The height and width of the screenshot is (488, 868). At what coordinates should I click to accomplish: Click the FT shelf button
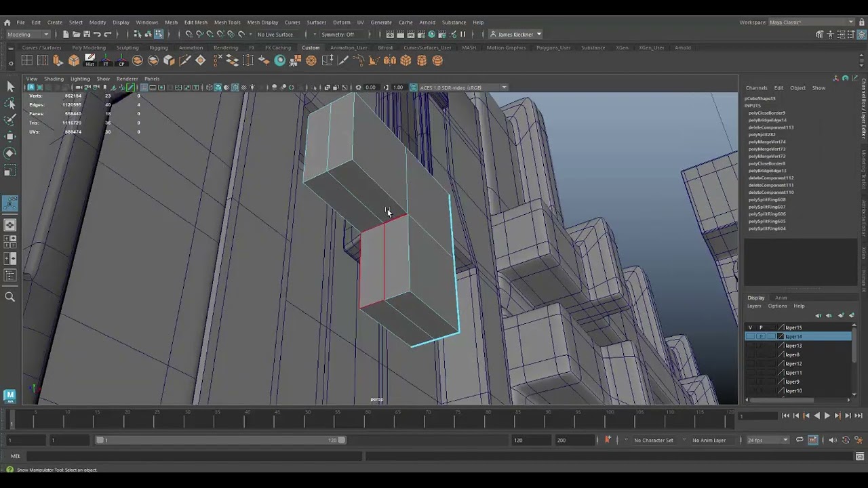(x=106, y=60)
